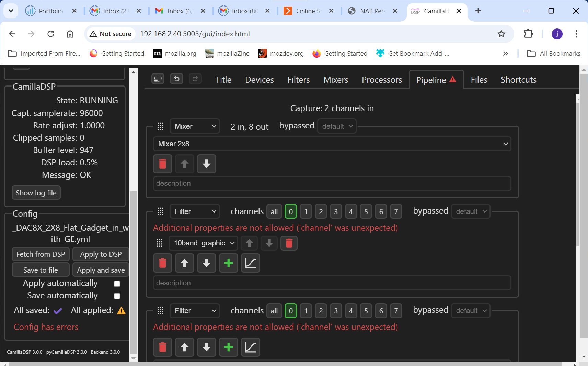Open the browser extensions puzzle icon

pos(529,34)
